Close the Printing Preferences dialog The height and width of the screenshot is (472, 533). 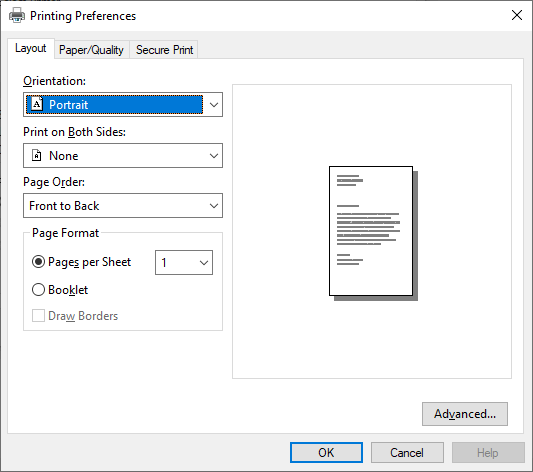pos(517,15)
